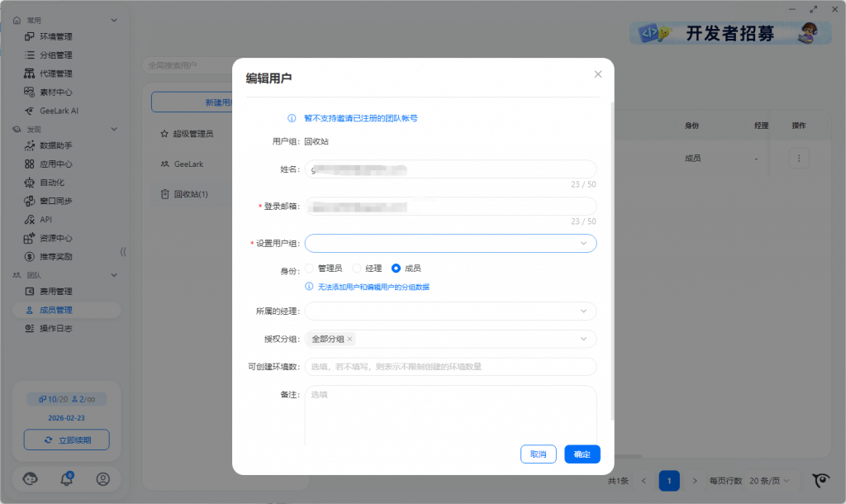Select the 经理 radio button

click(x=357, y=269)
